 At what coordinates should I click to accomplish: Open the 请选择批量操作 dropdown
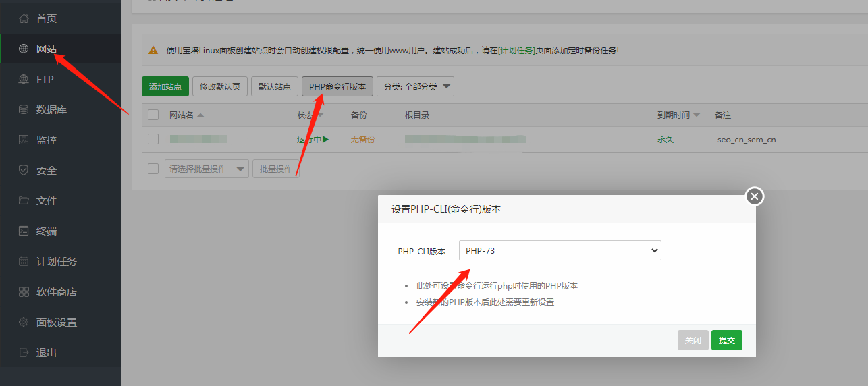click(x=207, y=169)
